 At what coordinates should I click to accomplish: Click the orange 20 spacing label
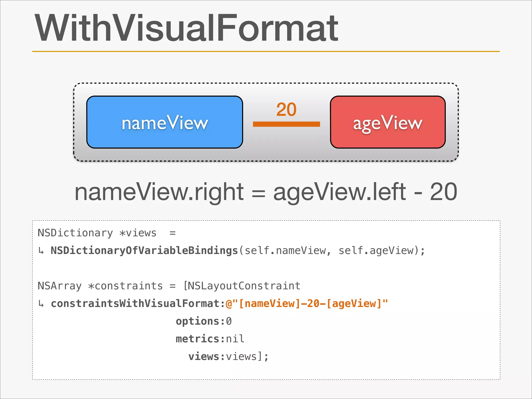tap(286, 109)
